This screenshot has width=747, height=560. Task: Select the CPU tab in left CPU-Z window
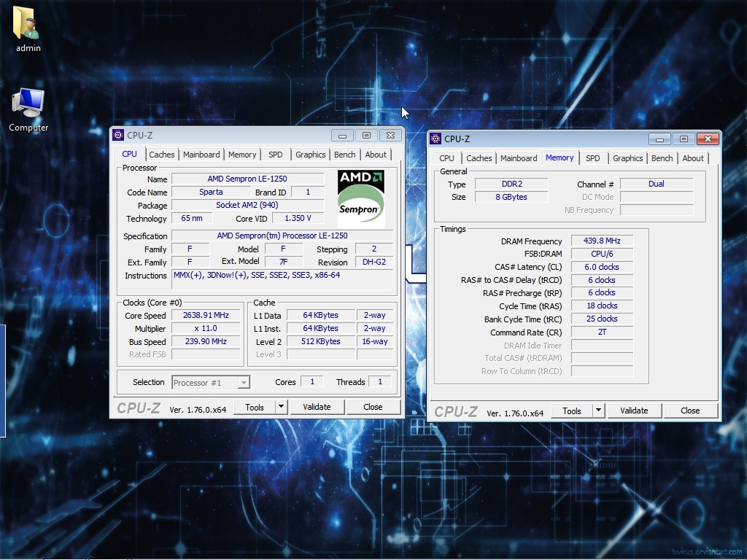click(129, 154)
